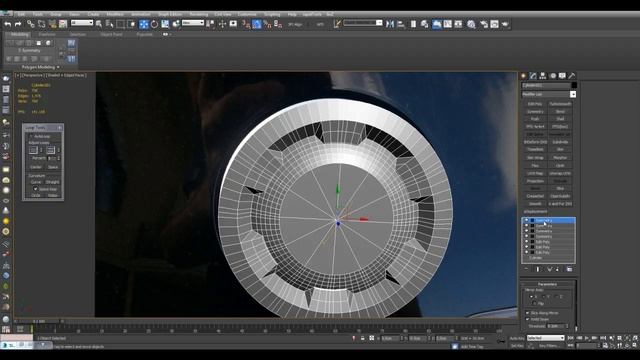The image size is (640, 360).
Task: Toggle the Flip checkbox
Action: click(535, 304)
